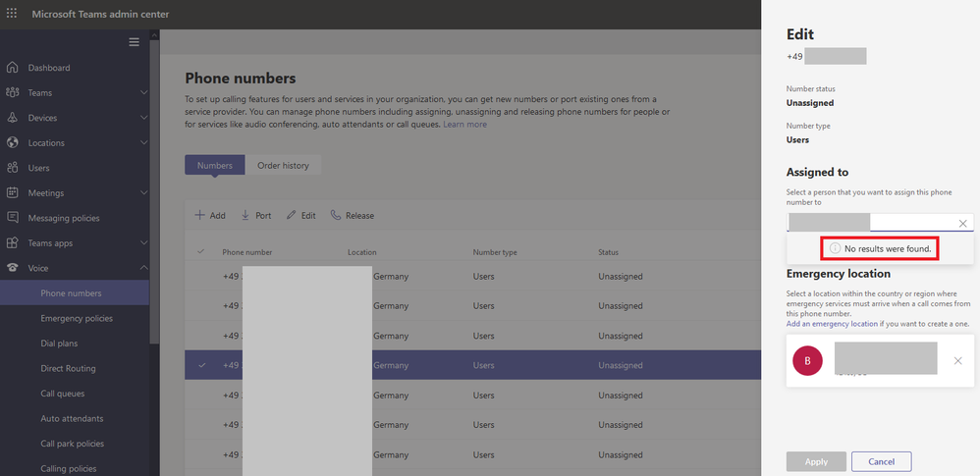Image resolution: width=980 pixels, height=476 pixels.
Task: Open the app launcher waffle icon
Action: 12,13
